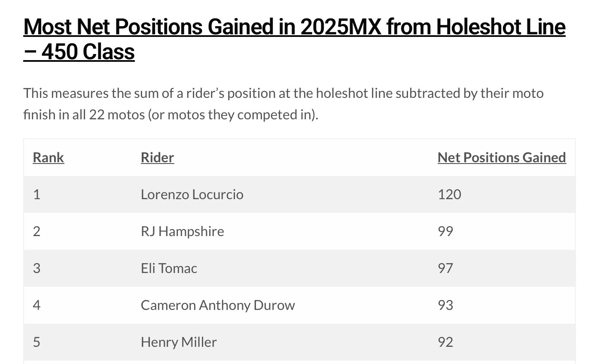Select the Eli Tomac rider cell
This screenshot has width=591, height=364.
[169, 268]
